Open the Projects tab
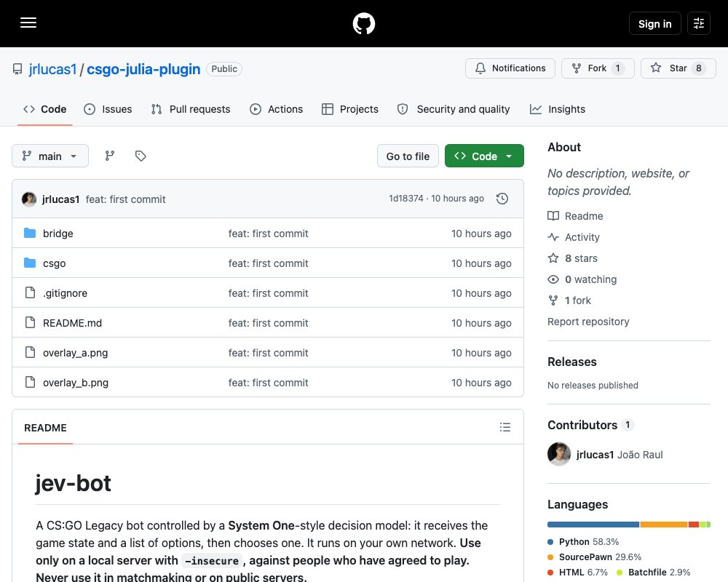728x582 pixels. [350, 109]
